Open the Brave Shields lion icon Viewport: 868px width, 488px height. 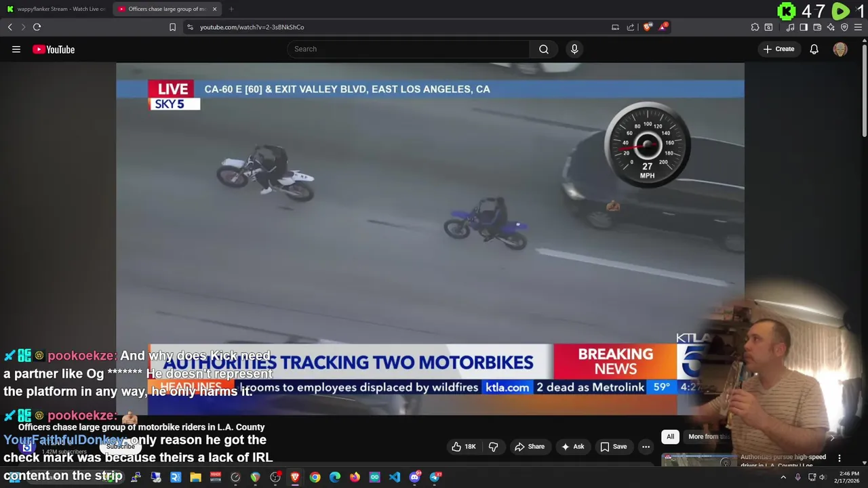(648, 27)
